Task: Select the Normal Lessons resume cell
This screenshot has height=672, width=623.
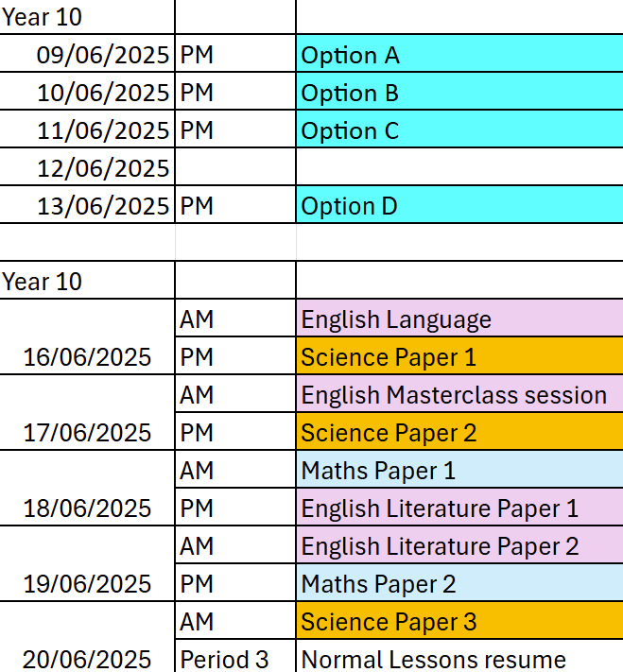Action: (459, 656)
